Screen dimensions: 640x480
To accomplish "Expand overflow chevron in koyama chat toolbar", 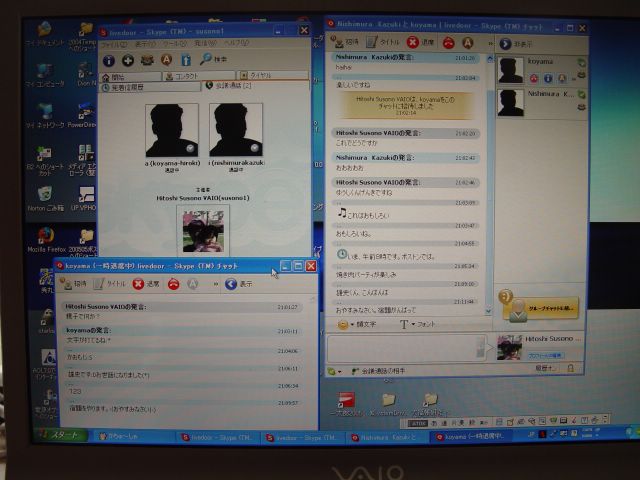I will point(216,284).
